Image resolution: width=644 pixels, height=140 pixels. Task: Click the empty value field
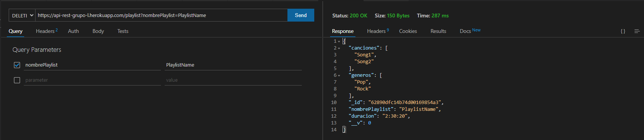click(x=233, y=80)
